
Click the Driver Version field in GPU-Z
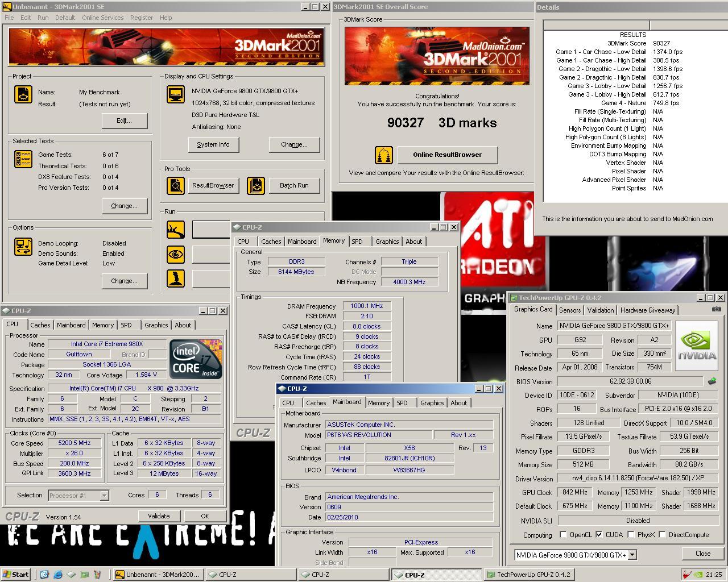click(x=638, y=479)
